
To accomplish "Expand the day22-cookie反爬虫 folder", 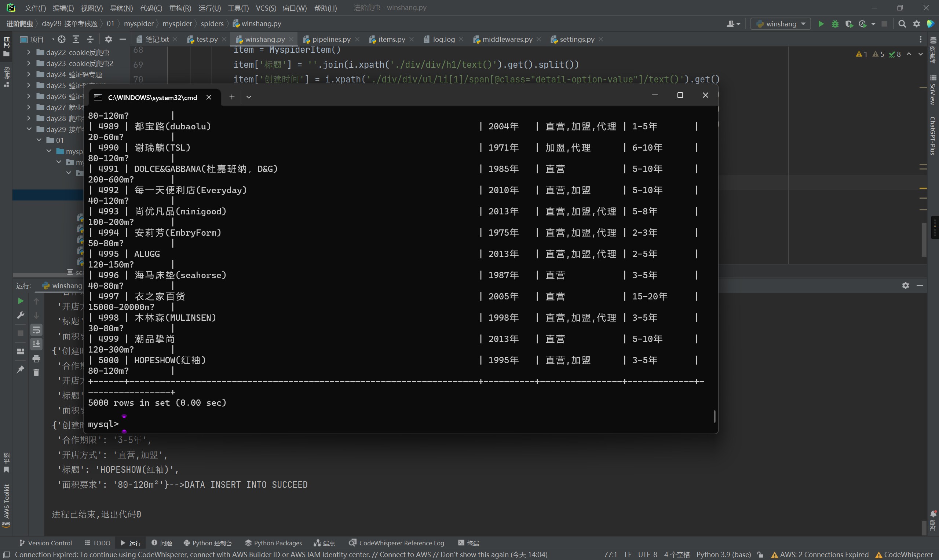I will (x=29, y=52).
